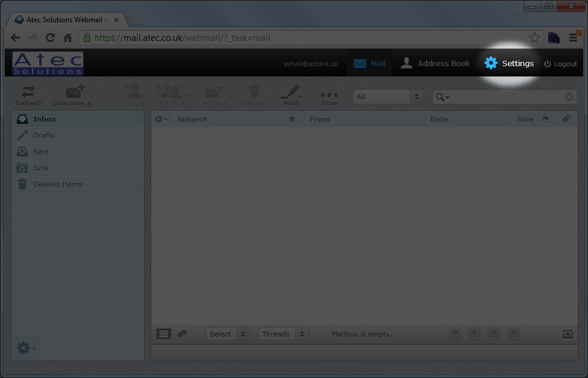The width and height of the screenshot is (588, 378).
Task: Open the Drafts folder
Action: 43,135
